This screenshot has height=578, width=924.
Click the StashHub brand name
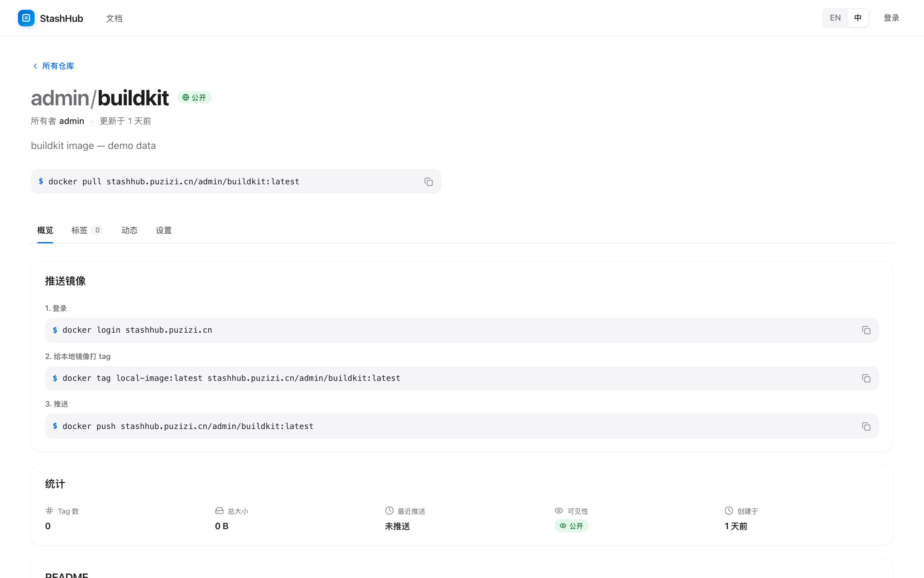point(62,18)
